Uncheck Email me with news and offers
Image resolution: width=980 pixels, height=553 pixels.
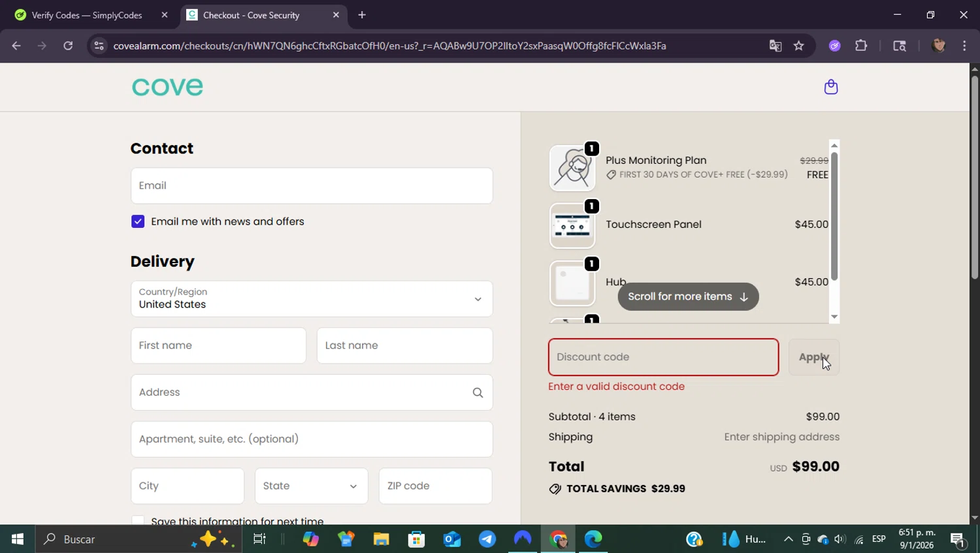click(x=138, y=221)
